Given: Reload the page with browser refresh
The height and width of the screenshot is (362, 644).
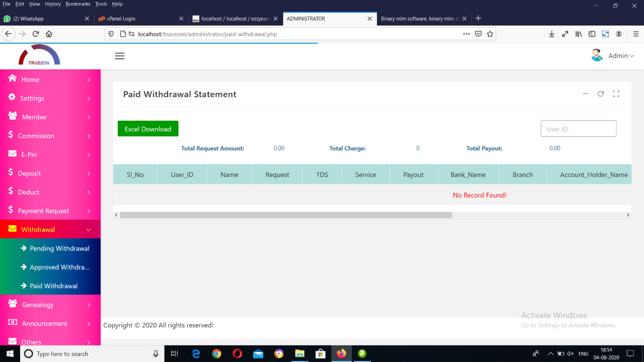Looking at the screenshot, I should pyautogui.click(x=36, y=34).
